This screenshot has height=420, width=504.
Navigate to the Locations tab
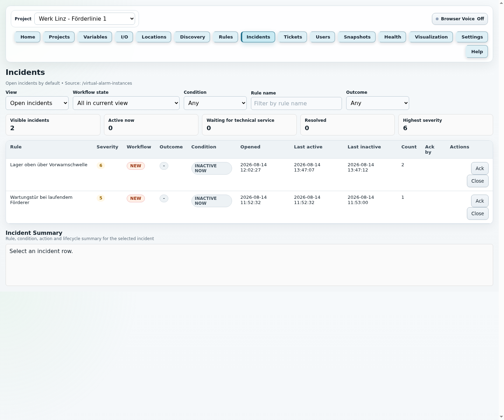click(154, 37)
